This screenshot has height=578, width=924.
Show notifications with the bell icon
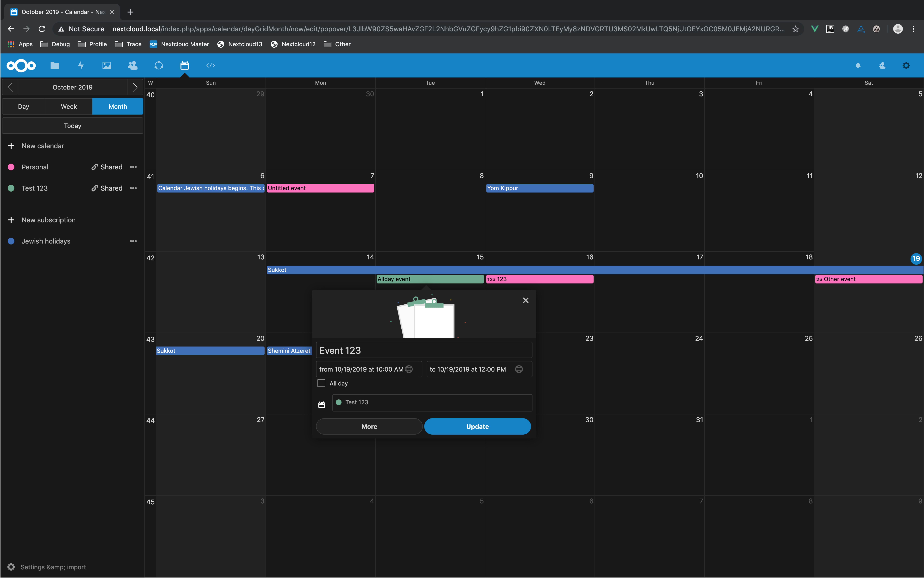point(858,66)
